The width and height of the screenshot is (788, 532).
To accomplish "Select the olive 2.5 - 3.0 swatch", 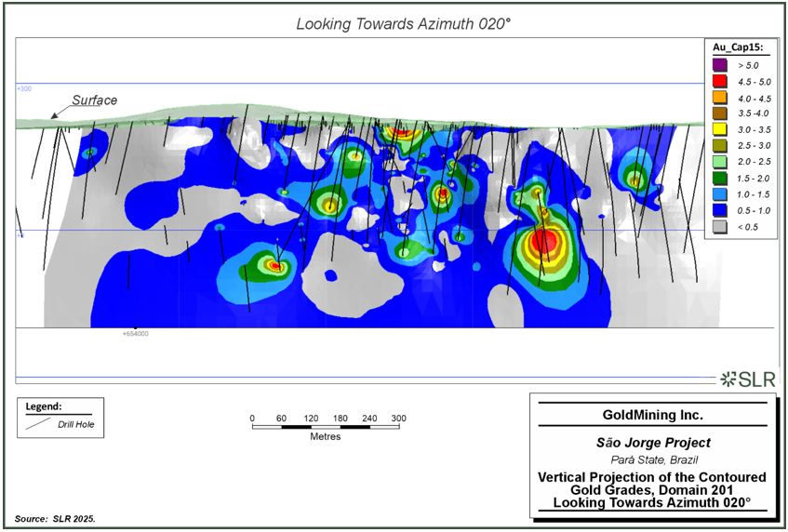I will click(720, 146).
